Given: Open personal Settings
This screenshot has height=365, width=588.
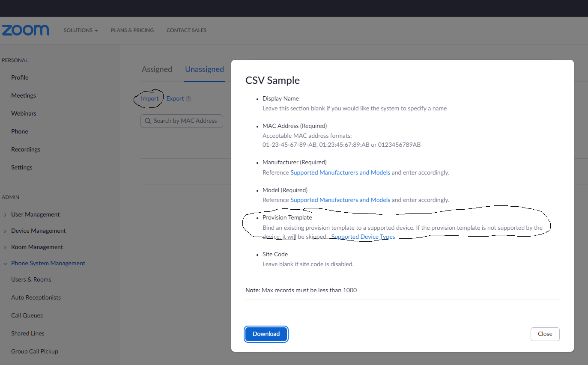Looking at the screenshot, I should pos(22,167).
